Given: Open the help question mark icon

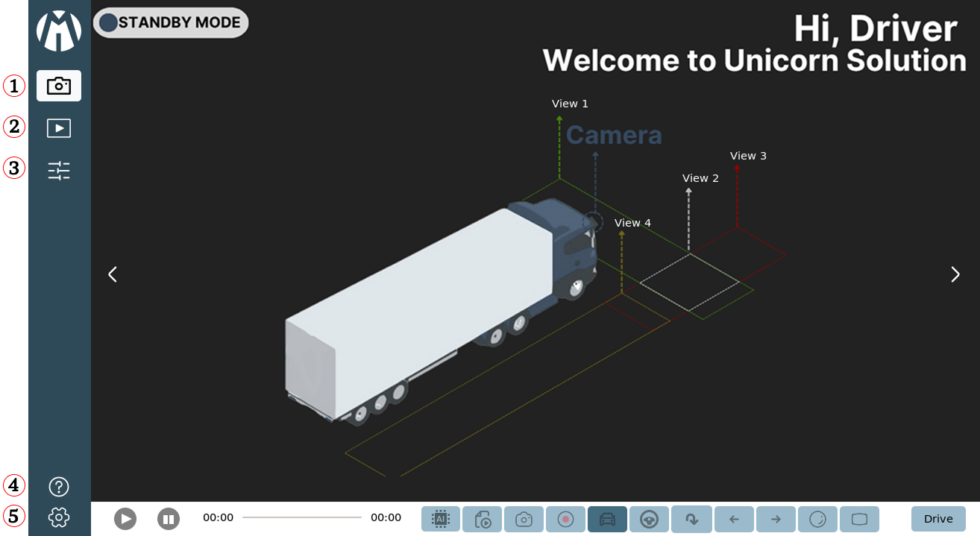Looking at the screenshot, I should click(59, 487).
